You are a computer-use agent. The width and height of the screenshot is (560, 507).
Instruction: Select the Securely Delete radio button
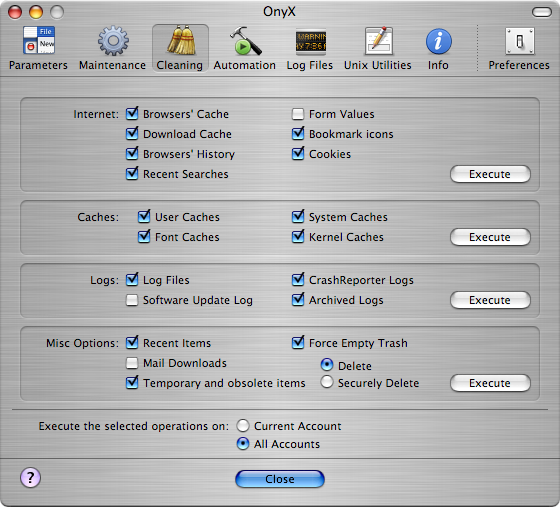[x=327, y=382]
